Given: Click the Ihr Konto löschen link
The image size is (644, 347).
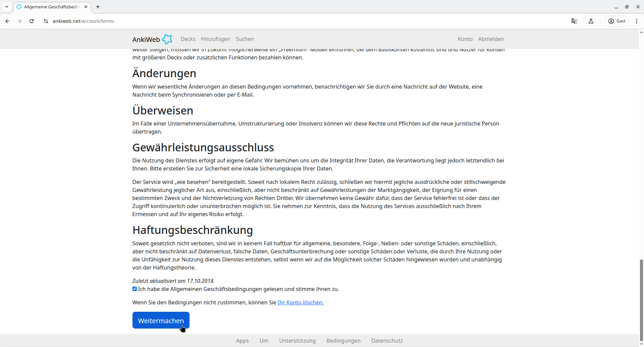Looking at the screenshot, I should tap(301, 302).
